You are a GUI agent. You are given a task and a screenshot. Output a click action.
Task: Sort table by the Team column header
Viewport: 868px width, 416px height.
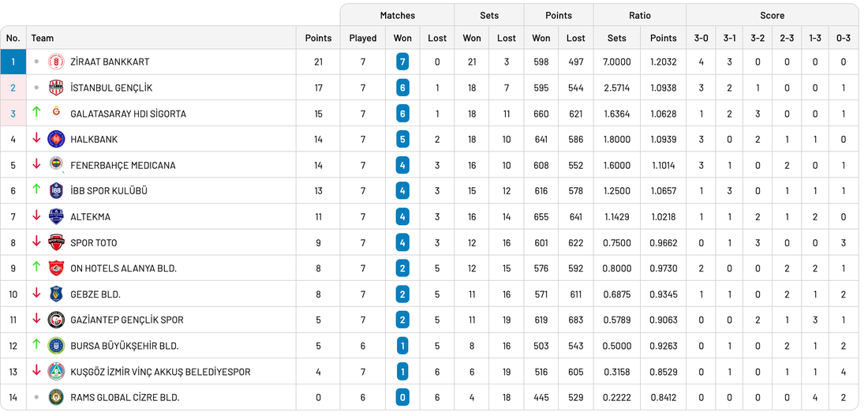click(x=43, y=38)
